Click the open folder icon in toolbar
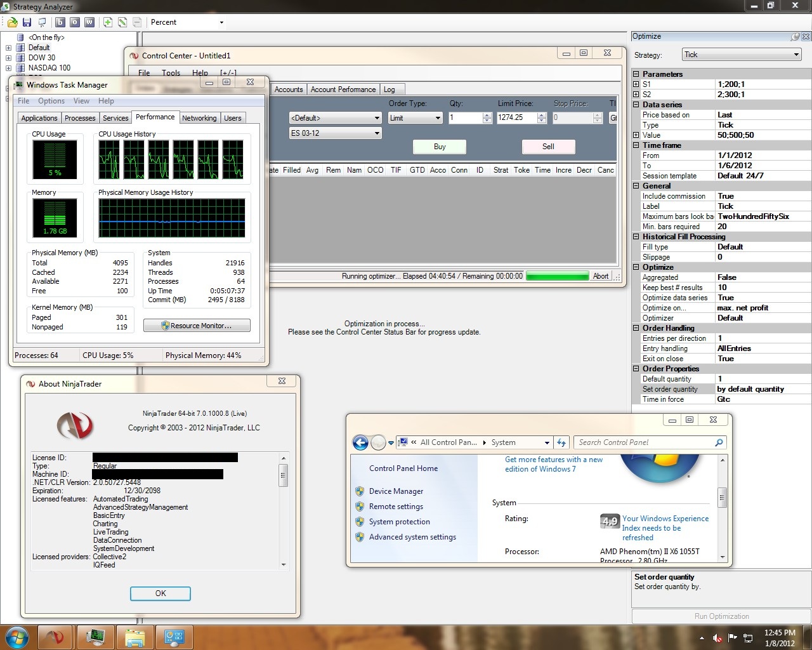 (12, 22)
